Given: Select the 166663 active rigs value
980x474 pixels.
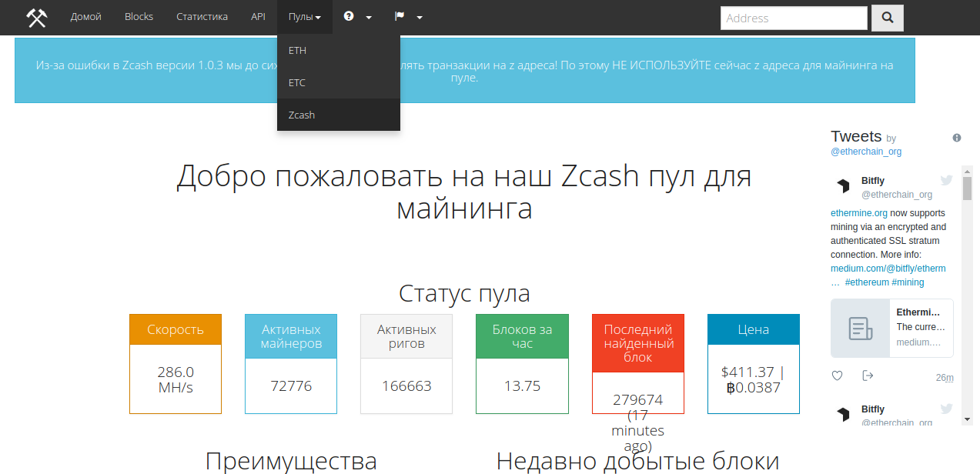Looking at the screenshot, I should [x=406, y=386].
